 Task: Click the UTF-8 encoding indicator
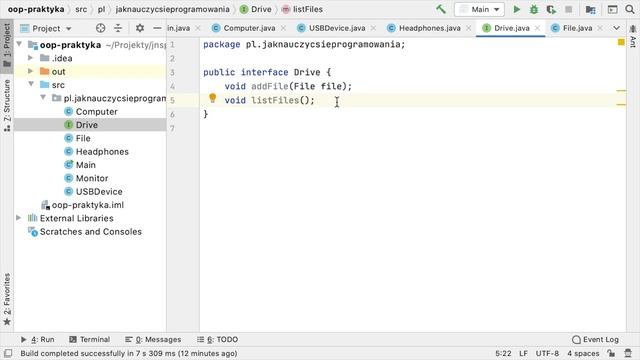[x=547, y=353]
